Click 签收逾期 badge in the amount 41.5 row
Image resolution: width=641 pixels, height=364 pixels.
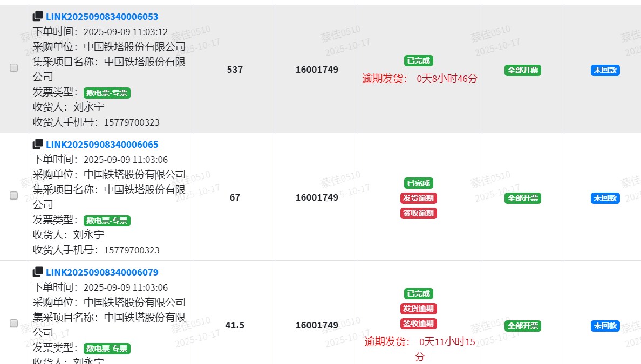click(x=419, y=324)
